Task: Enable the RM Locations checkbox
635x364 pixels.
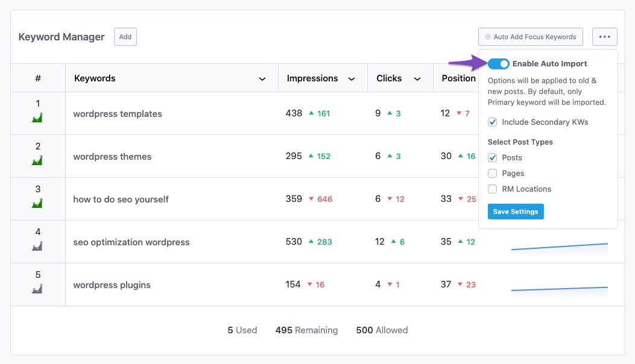Action: coord(493,189)
